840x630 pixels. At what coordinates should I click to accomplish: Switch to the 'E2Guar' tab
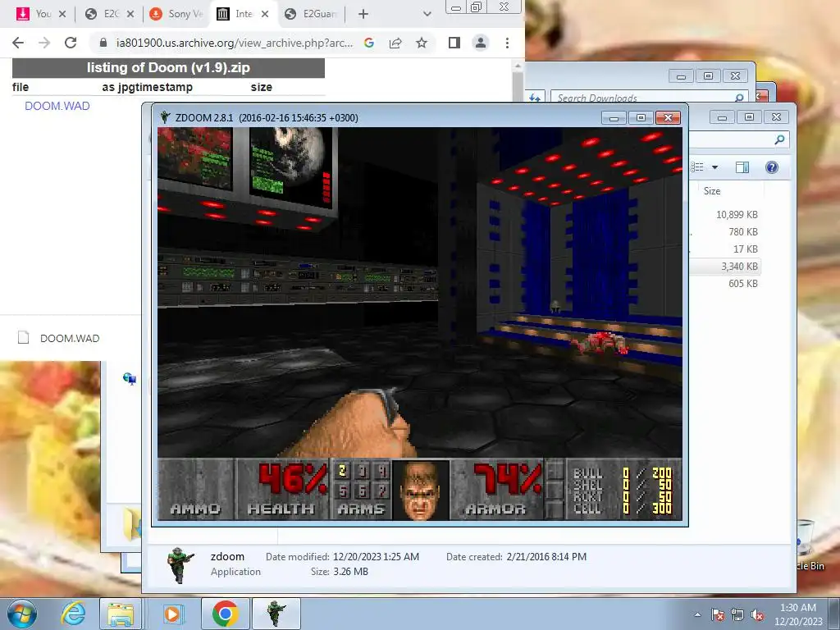click(313, 14)
